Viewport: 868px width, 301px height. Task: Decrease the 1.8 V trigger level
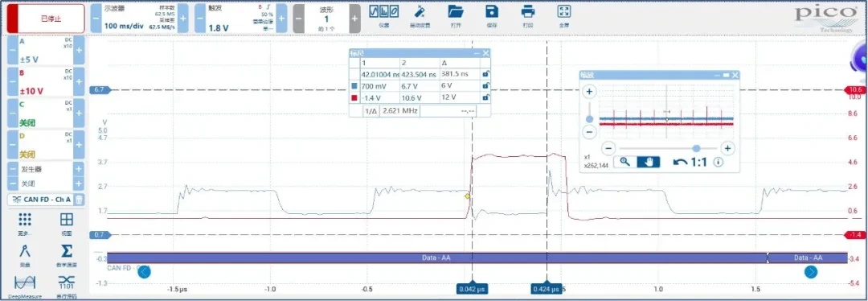click(x=199, y=19)
